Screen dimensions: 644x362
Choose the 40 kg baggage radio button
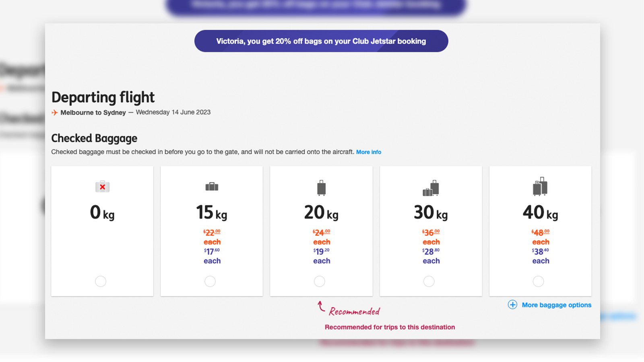(x=539, y=281)
